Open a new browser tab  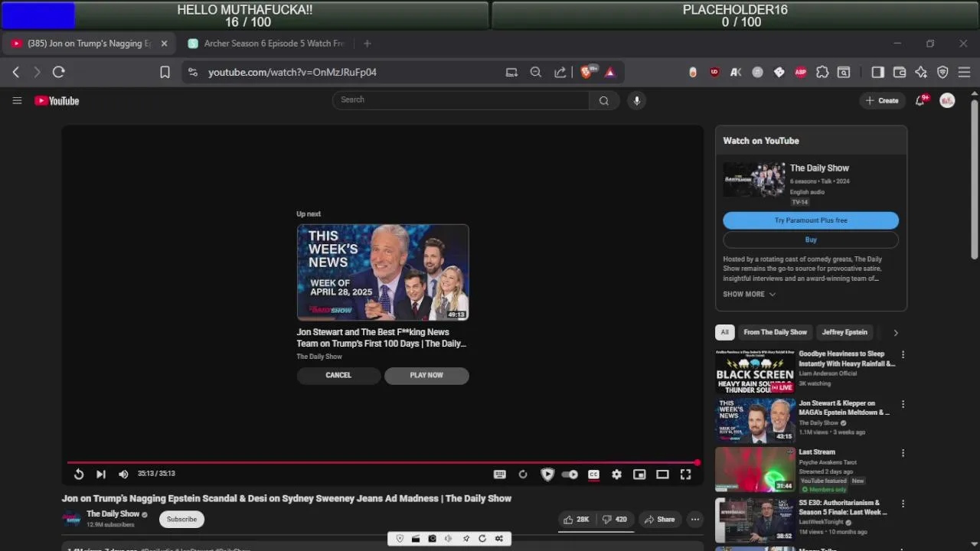point(367,44)
